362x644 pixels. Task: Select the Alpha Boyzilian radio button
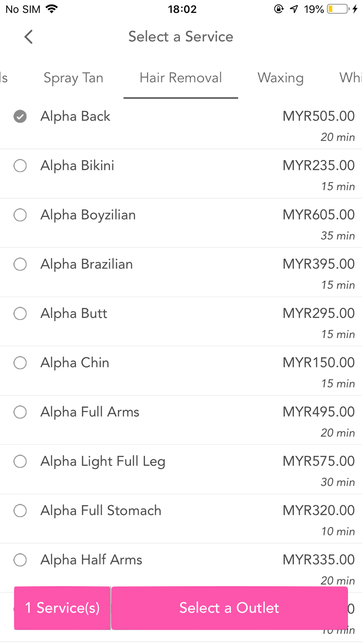(x=20, y=215)
